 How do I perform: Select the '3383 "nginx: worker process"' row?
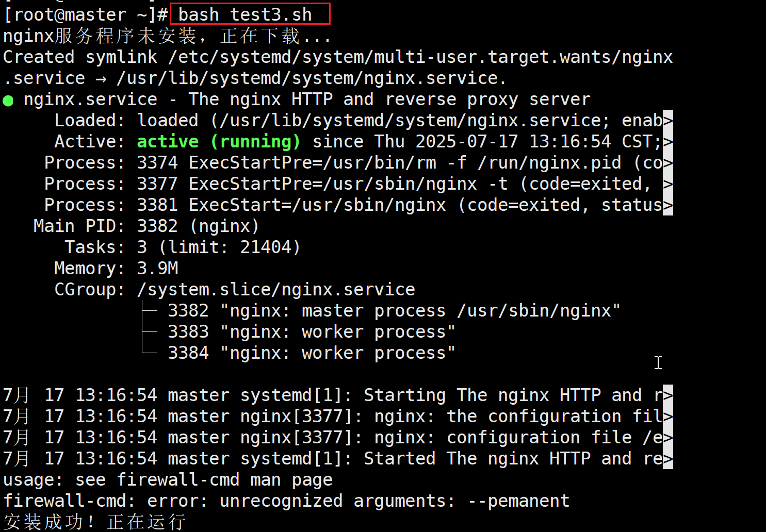coord(312,332)
